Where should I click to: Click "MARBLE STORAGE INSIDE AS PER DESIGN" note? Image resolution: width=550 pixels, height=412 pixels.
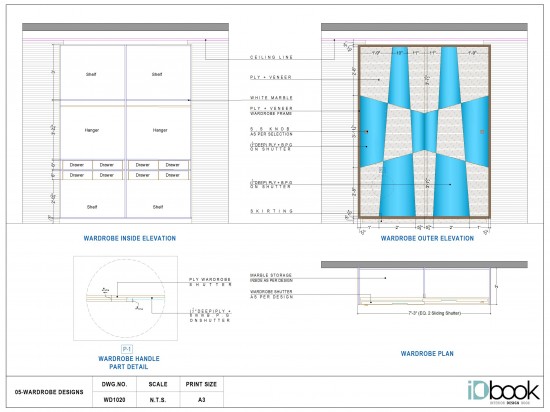point(271,278)
